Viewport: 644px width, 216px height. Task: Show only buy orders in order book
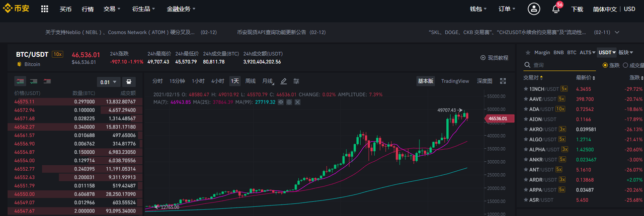pos(34,81)
